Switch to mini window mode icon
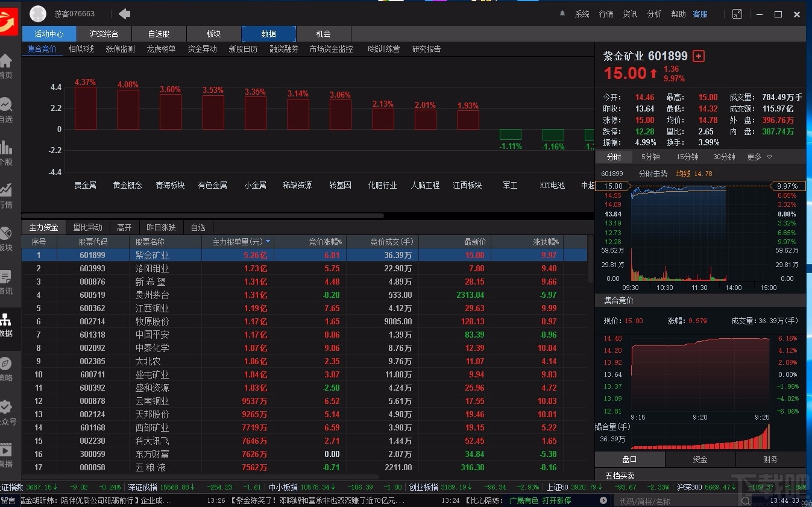Screen dimensions: 812x507 tap(737, 13)
